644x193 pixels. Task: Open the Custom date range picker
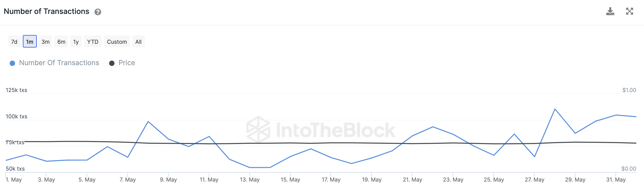(117, 42)
